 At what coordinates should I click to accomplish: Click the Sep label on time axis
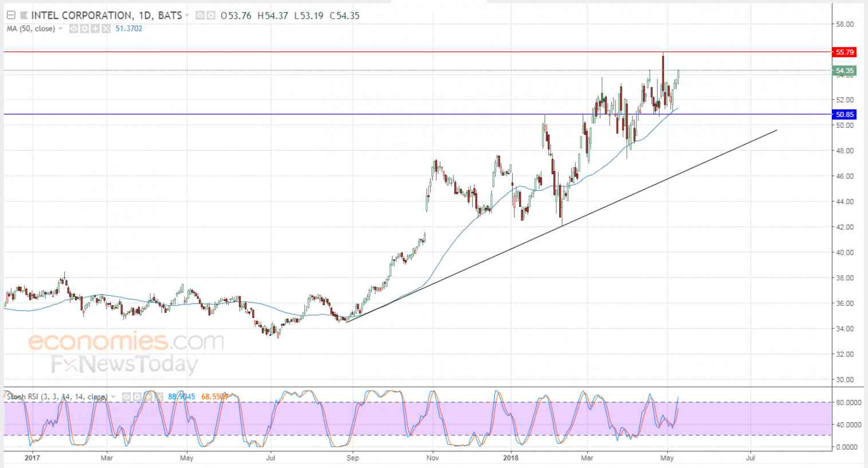point(352,458)
